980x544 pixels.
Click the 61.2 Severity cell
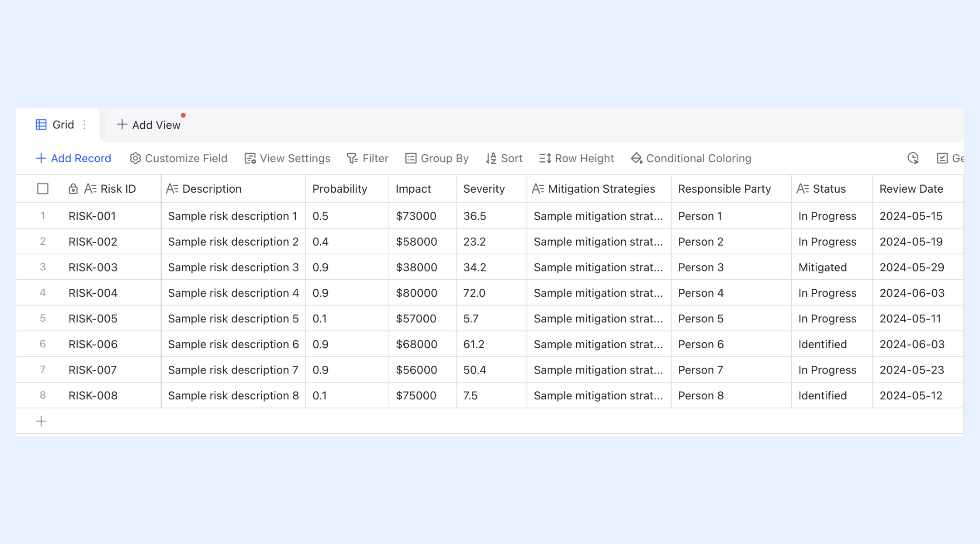[491, 344]
